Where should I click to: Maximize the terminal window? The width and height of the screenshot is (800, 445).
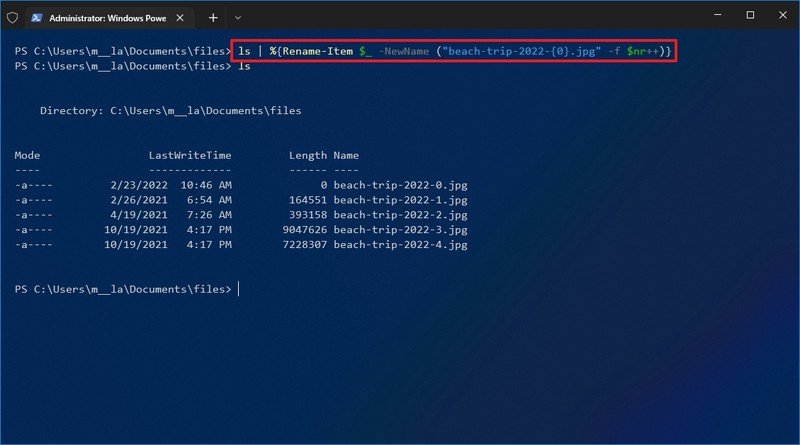tap(750, 15)
